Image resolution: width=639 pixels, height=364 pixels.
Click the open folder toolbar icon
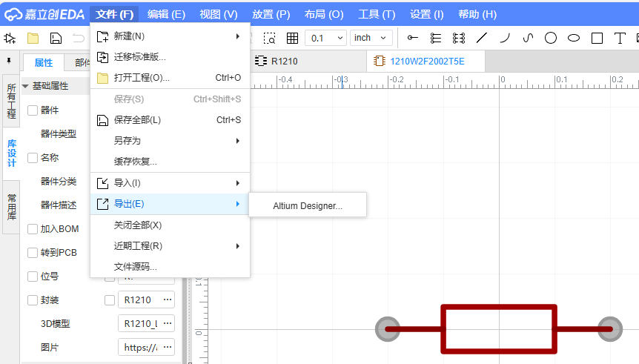click(33, 39)
